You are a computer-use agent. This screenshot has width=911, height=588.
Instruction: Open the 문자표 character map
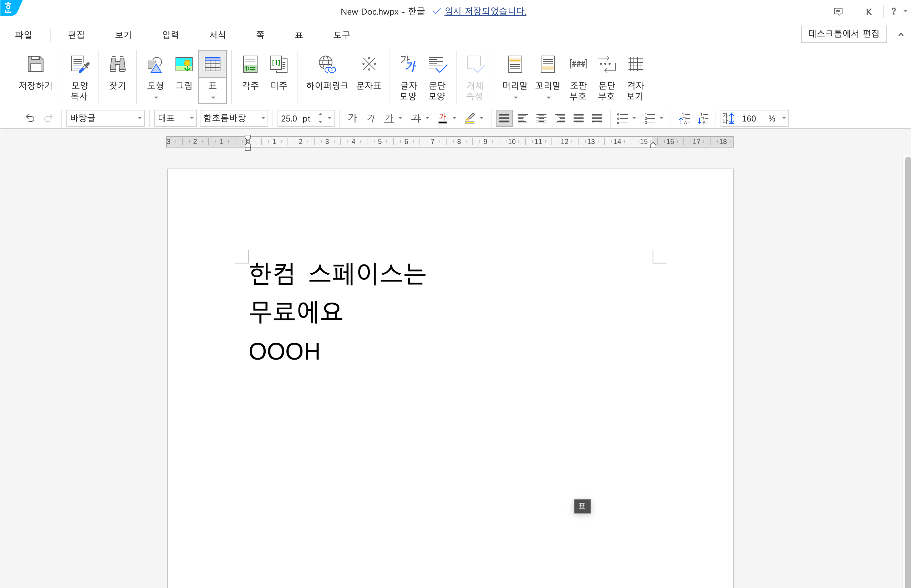point(369,65)
